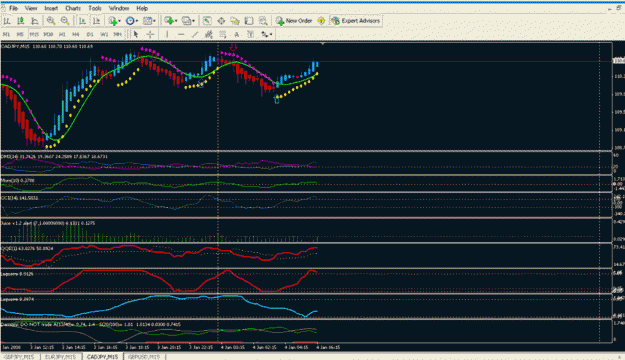Select the line chart icon
625x360 pixels.
(x=35, y=21)
